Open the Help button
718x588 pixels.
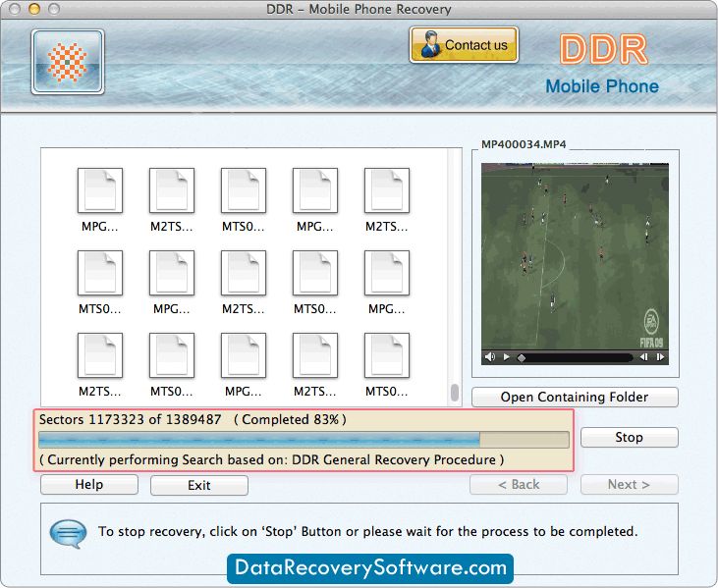click(x=89, y=485)
